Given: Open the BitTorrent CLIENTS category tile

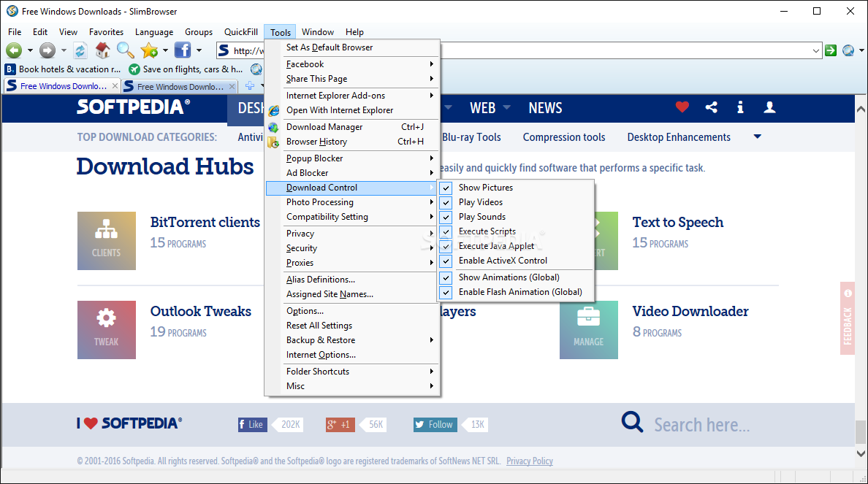Looking at the screenshot, I should coord(106,241).
